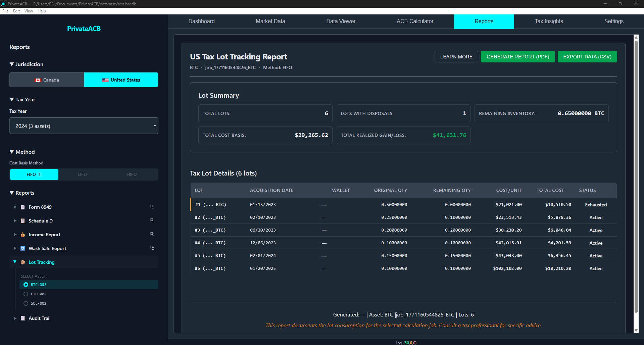The width and height of the screenshot is (644, 345).
Task: Click the duplicate icon next to Schedule D
Action: tap(152, 220)
